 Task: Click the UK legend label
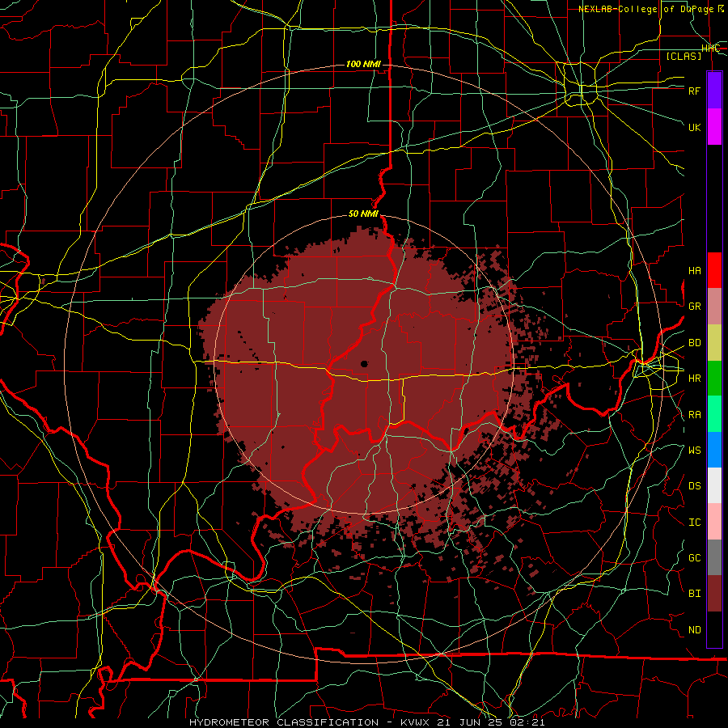(694, 127)
